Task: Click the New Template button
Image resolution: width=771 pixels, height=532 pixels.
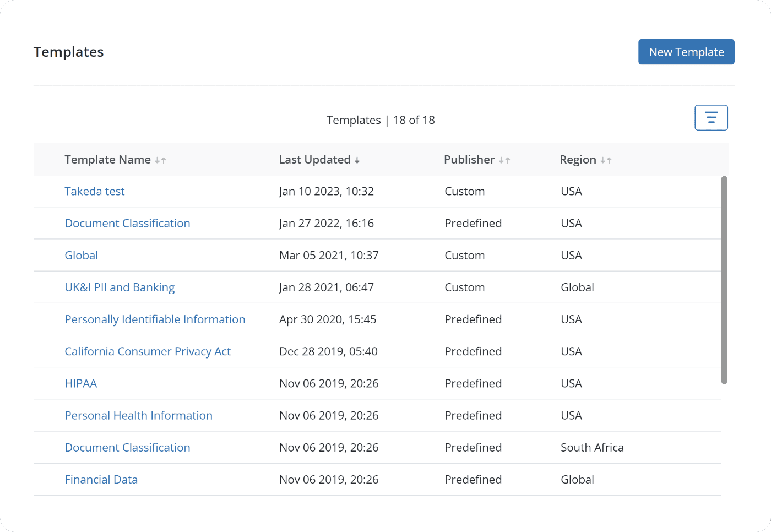Action: (x=686, y=52)
